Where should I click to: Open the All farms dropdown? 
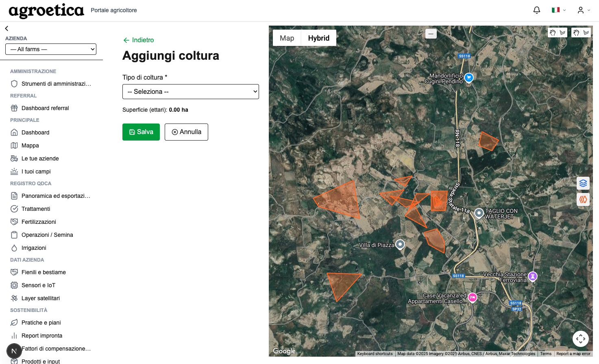click(51, 49)
